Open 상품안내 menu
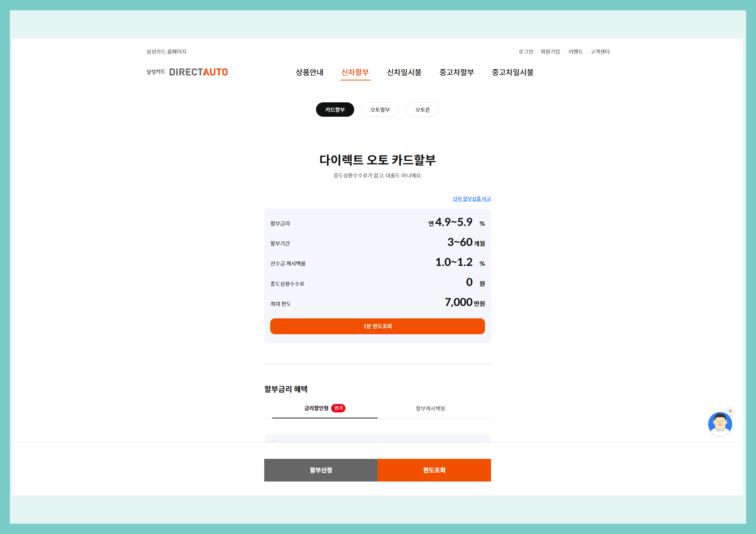This screenshot has height=534, width=756. (310, 72)
